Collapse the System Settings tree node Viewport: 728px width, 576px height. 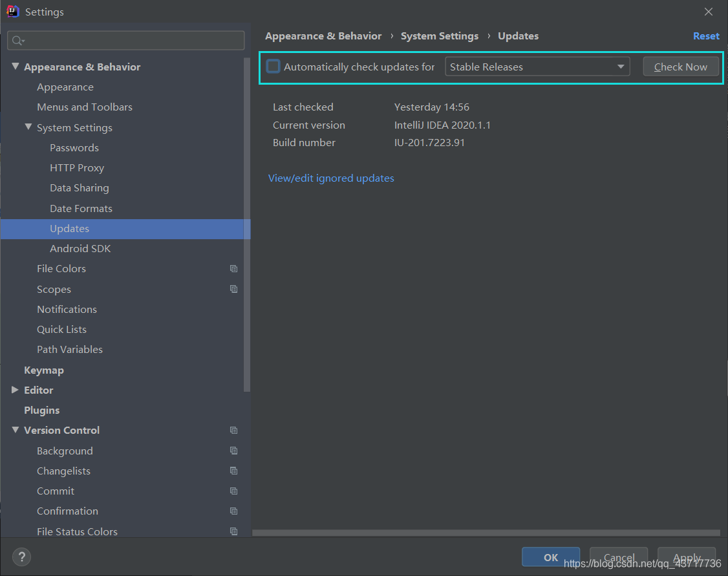[x=28, y=127]
